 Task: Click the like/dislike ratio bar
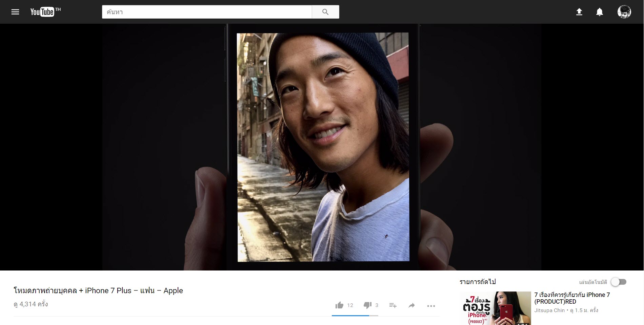(x=355, y=316)
